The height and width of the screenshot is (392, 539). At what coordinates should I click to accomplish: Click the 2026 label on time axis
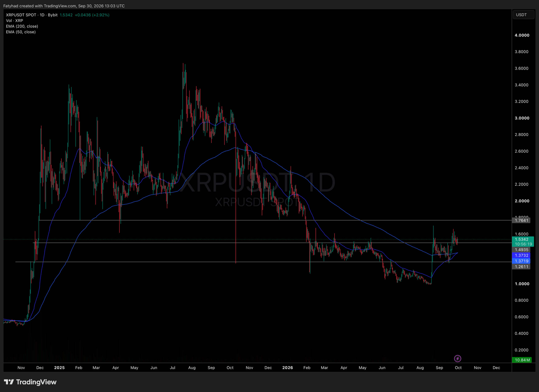288,368
